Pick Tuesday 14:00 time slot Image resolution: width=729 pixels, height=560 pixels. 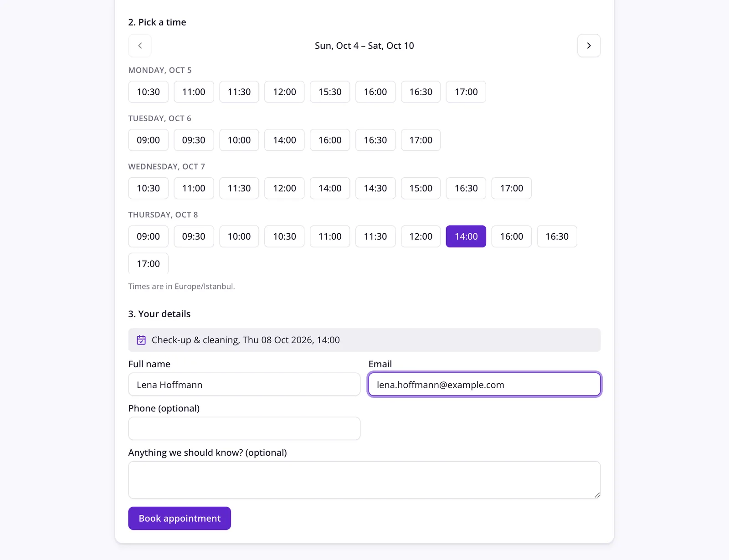click(x=284, y=140)
